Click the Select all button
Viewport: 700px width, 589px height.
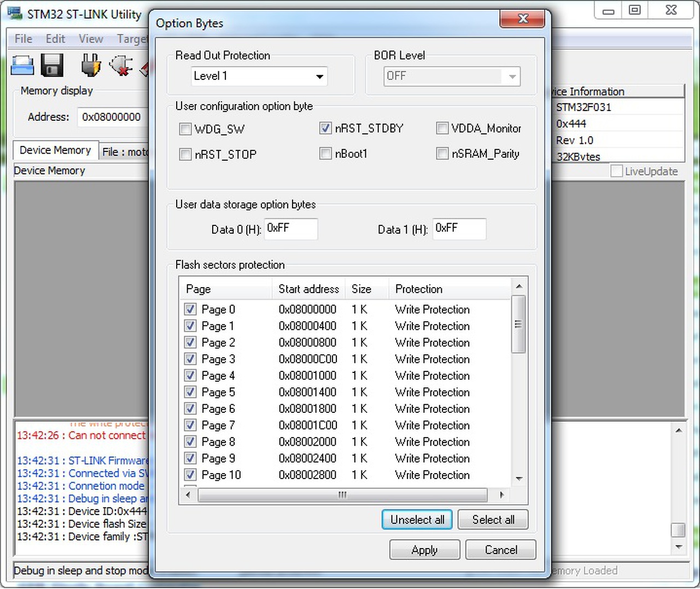coord(493,520)
